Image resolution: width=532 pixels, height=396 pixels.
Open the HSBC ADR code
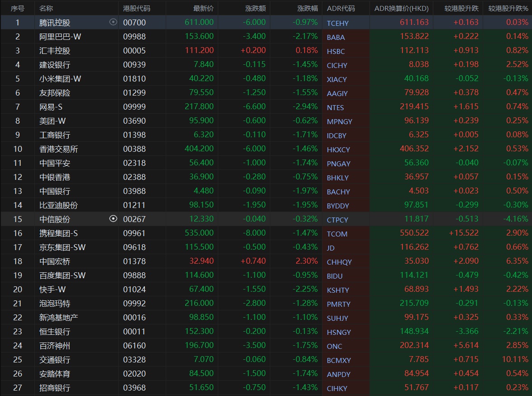coord(336,52)
